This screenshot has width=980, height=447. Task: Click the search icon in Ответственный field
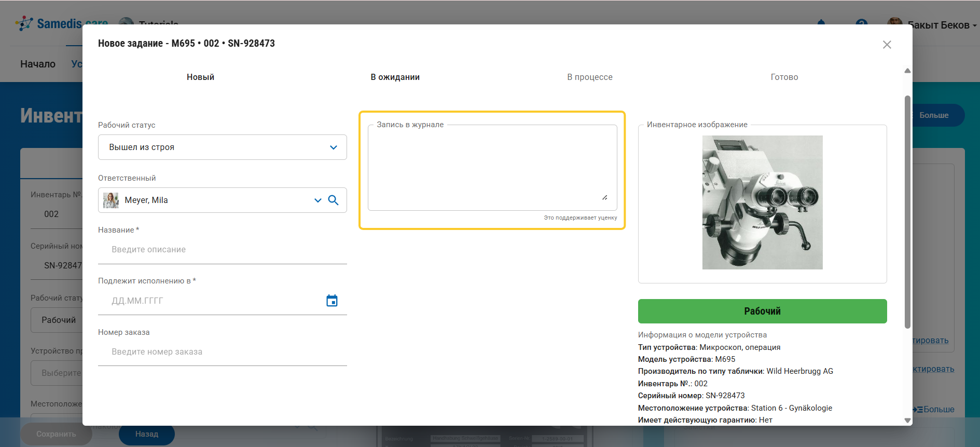click(x=334, y=200)
